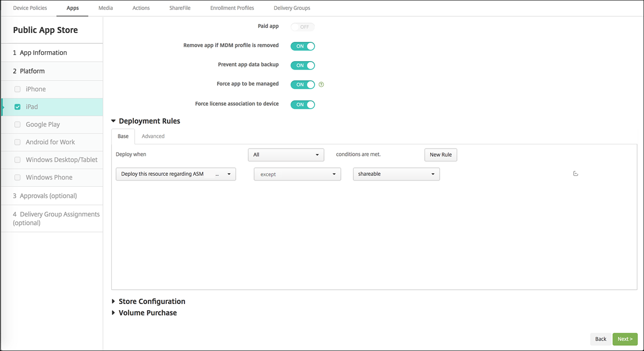This screenshot has height=351, width=644.
Task: Select the Apps tab
Action: point(73,8)
